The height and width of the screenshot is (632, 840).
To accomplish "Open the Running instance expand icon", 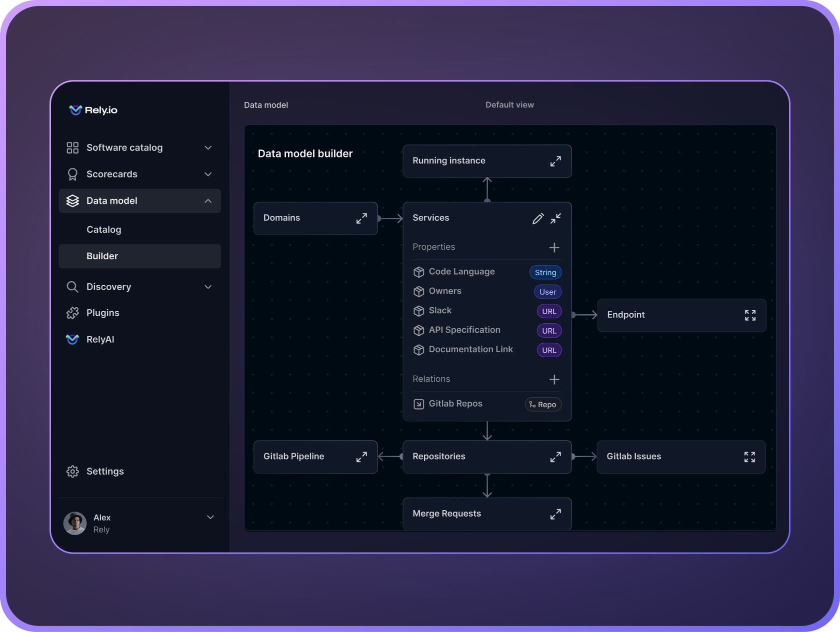I will coord(555,161).
